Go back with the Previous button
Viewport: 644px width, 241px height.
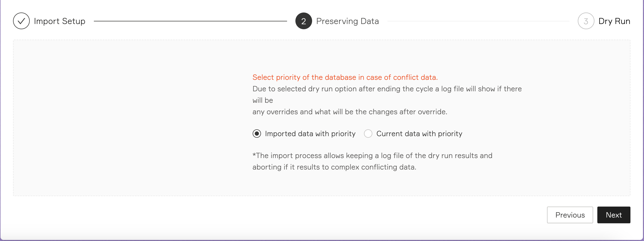pyautogui.click(x=570, y=215)
